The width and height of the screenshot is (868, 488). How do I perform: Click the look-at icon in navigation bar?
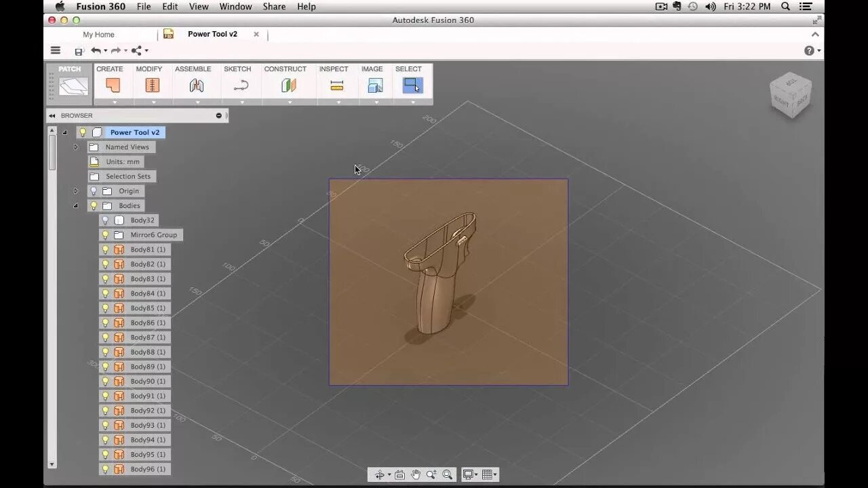399,475
